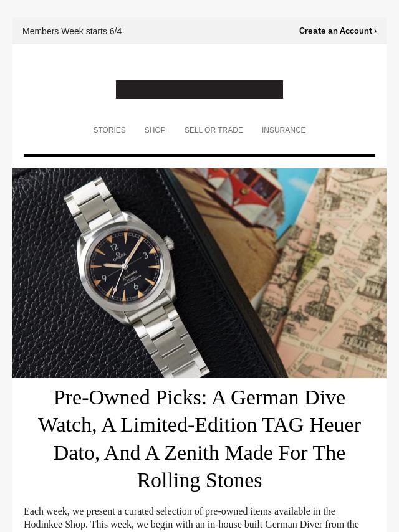This screenshot has height=532, width=399.
Task: Click the Rolling Stones line of the headline
Action: click(199, 480)
